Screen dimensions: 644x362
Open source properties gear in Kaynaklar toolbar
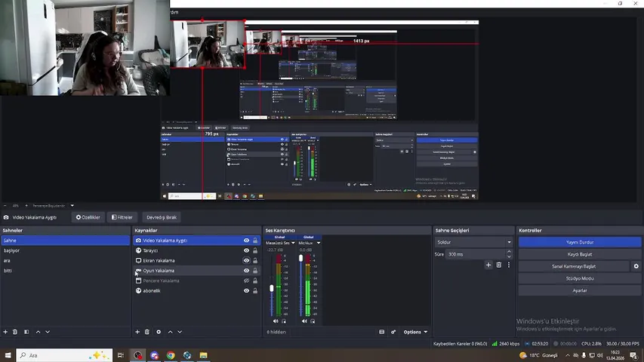(159, 332)
